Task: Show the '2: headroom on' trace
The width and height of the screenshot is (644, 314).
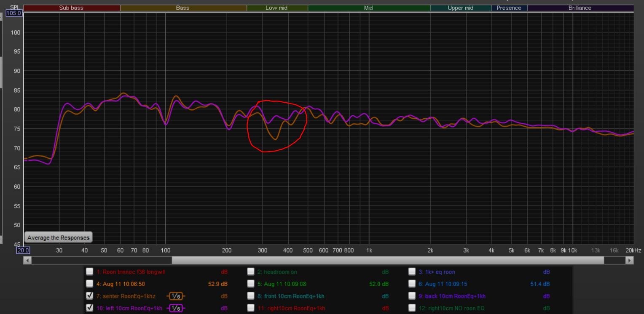Action: pos(251,272)
